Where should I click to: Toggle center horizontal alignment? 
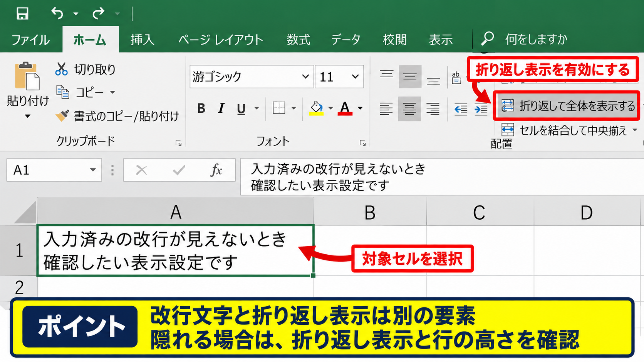tap(409, 109)
